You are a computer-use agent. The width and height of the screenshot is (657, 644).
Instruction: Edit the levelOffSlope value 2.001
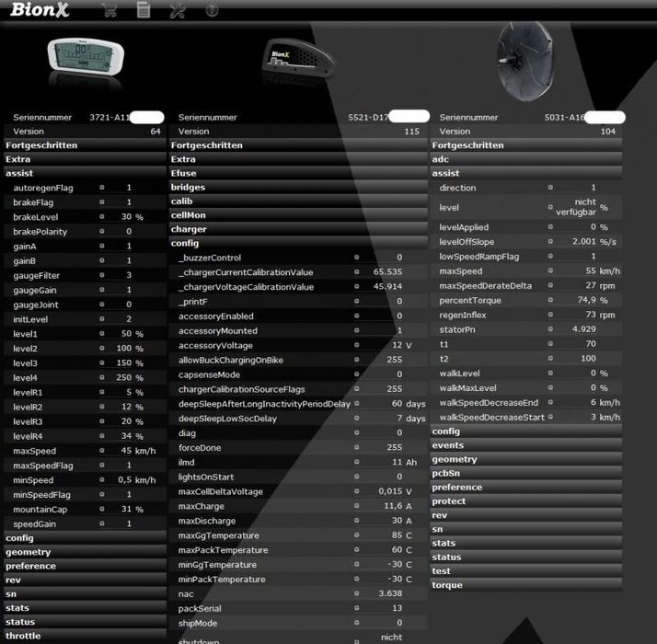click(584, 241)
